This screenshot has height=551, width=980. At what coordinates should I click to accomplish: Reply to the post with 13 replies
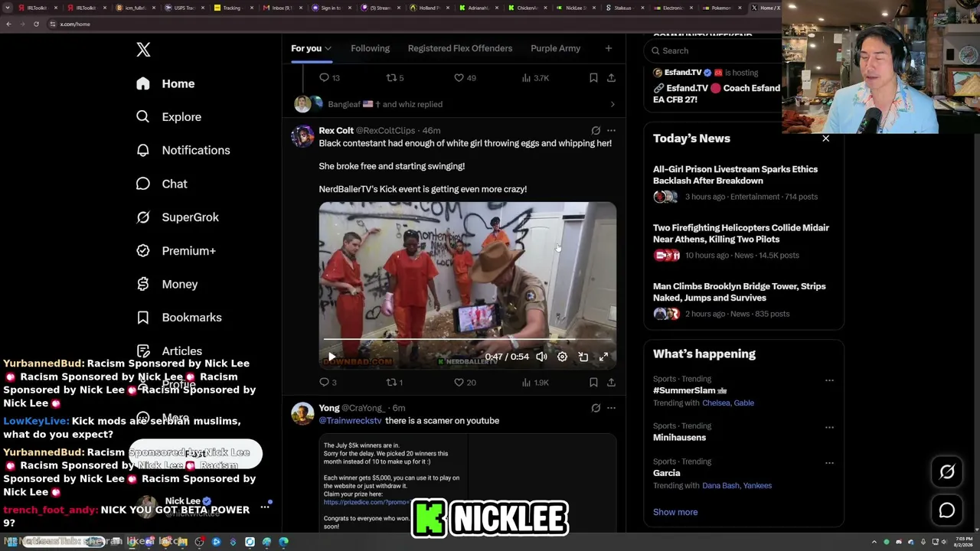coord(329,77)
